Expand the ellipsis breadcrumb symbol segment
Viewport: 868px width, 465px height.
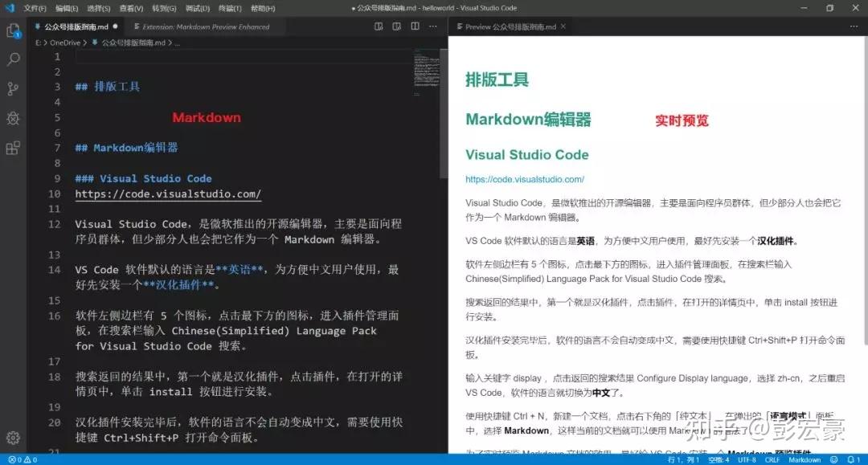point(177,43)
